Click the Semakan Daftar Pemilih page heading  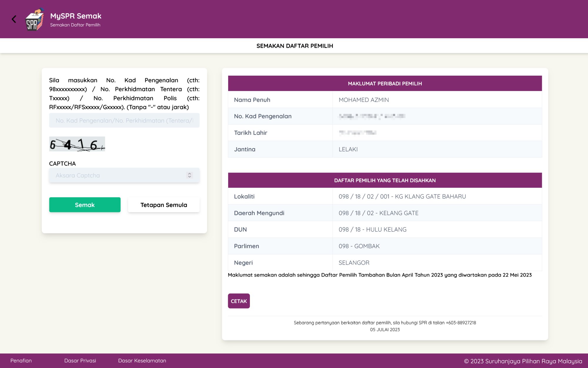pyautogui.click(x=295, y=46)
